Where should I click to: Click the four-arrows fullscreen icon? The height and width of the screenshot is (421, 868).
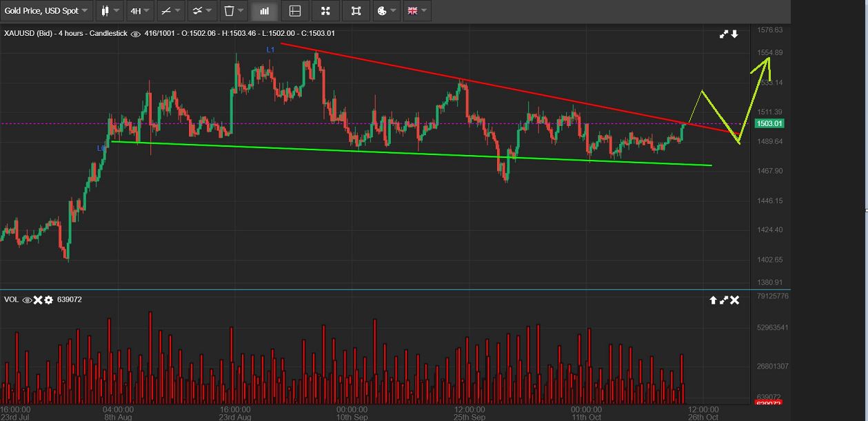(325, 11)
